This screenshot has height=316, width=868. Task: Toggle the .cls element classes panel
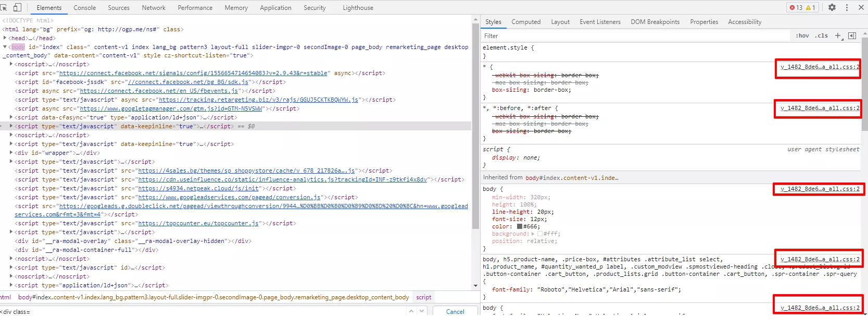pyautogui.click(x=822, y=36)
